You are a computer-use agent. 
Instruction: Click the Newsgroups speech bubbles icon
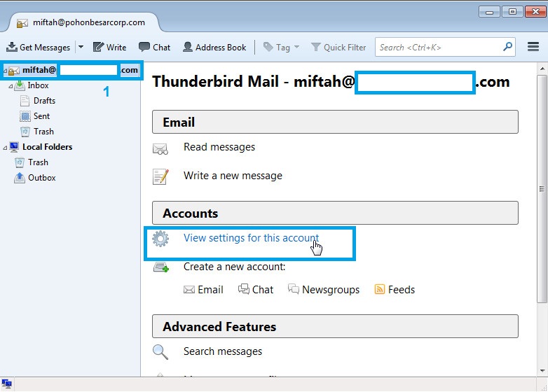click(x=294, y=288)
